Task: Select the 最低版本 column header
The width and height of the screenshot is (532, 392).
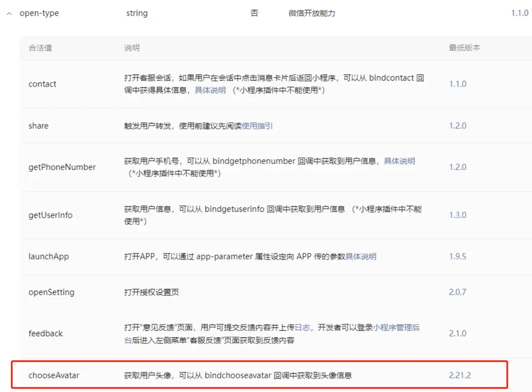Action: [x=465, y=48]
